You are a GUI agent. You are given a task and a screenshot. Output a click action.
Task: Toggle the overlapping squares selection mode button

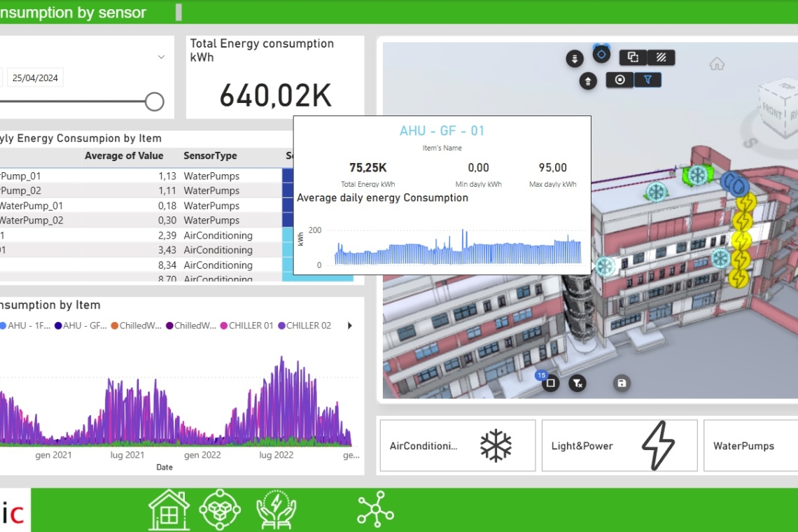click(x=633, y=57)
